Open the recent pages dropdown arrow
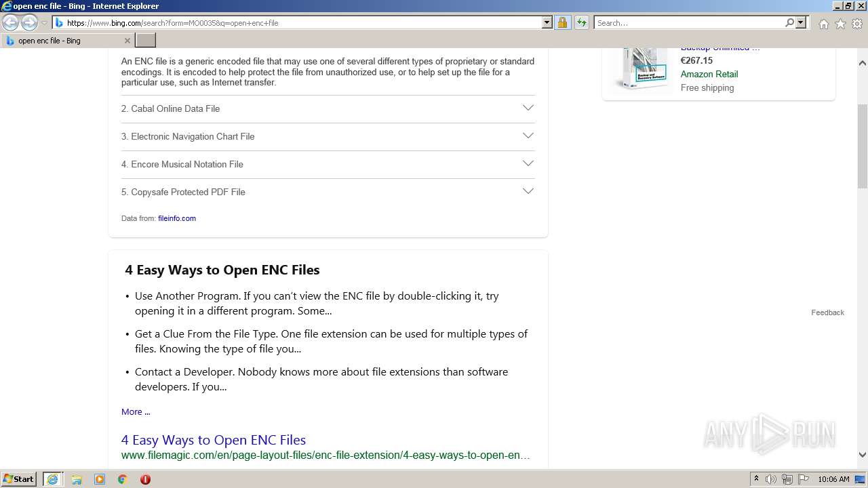Viewport: 868px width, 488px height. point(44,23)
